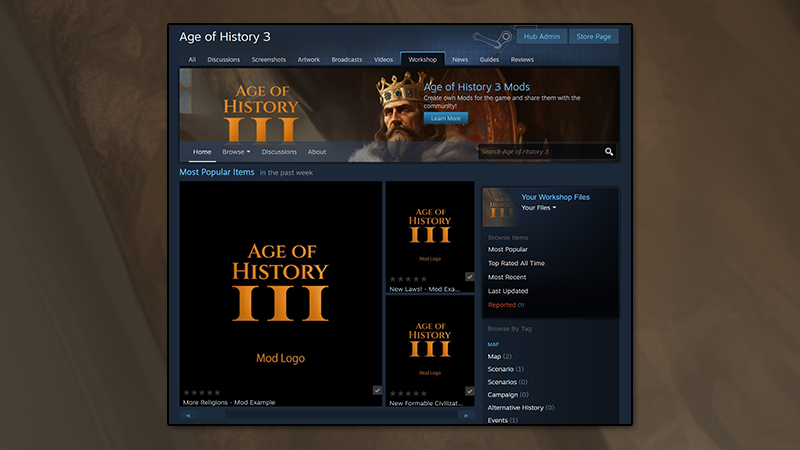Screen dimensions: 800x450
Task: Open workshop Discussions next to Browse
Action: pos(279,152)
